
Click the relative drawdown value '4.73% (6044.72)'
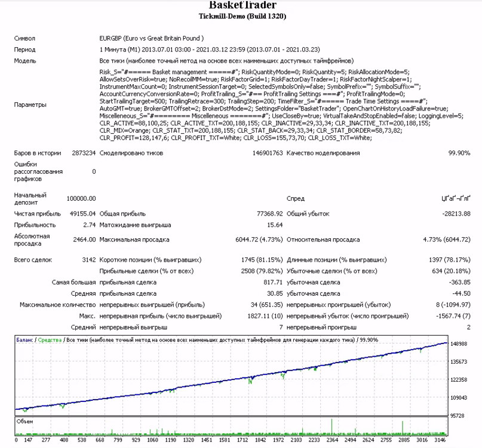(x=447, y=240)
